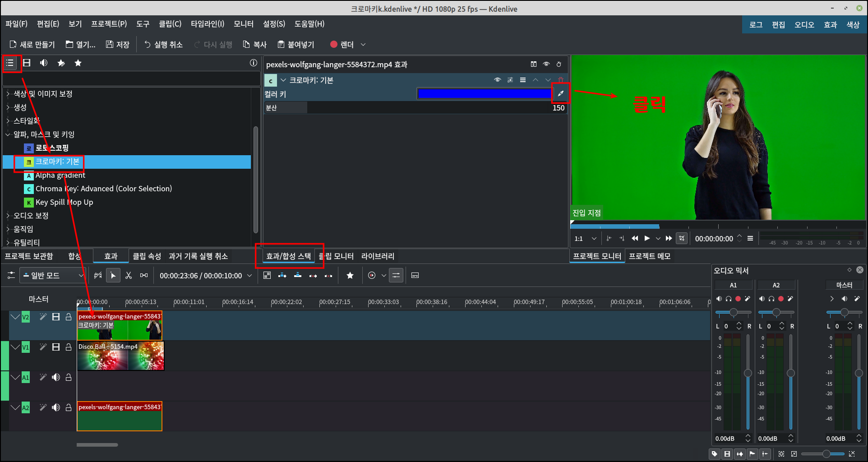The height and width of the screenshot is (462, 868).
Task: Delete the chroma key effect
Action: click(561, 80)
